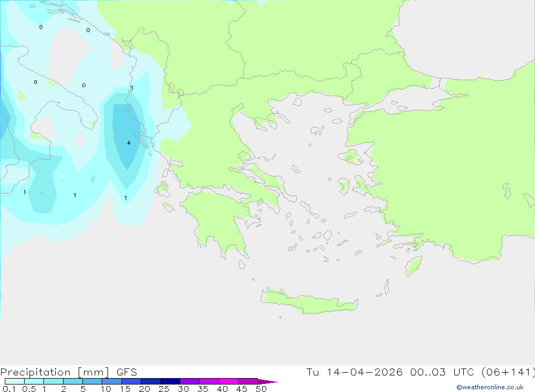Click the date 'Tu 14-04-2026' text
Viewport: 535px width, 392px height.
355,372
